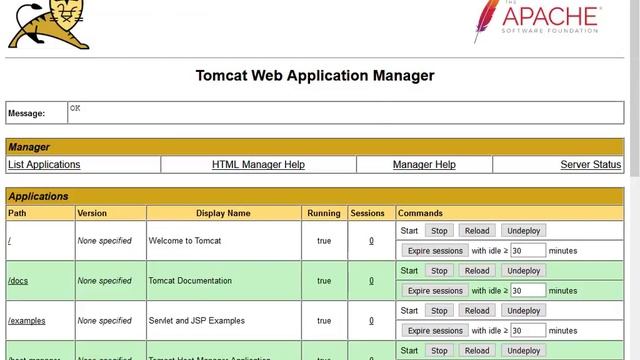This screenshot has height=360, width=640.
Task: Click the Tomcat cat logo
Action: coord(49,24)
